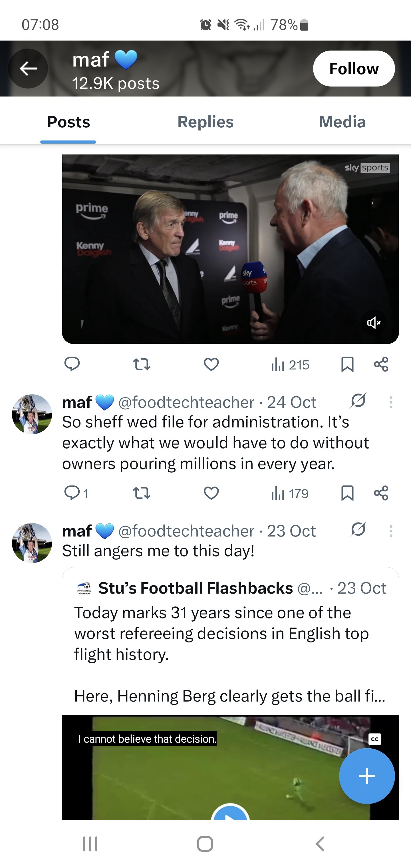Repost the Sheff Wed administration post

(142, 493)
